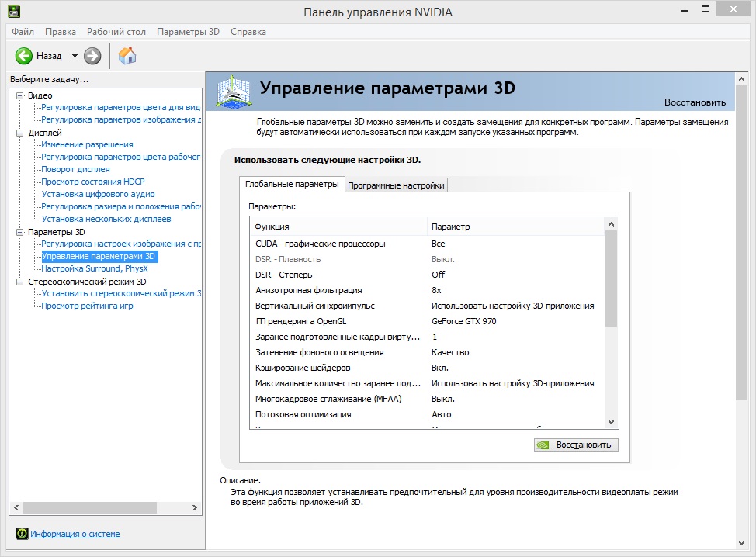The image size is (756, 557).
Task: Click the grey Forward arrow icon
Action: [x=92, y=56]
